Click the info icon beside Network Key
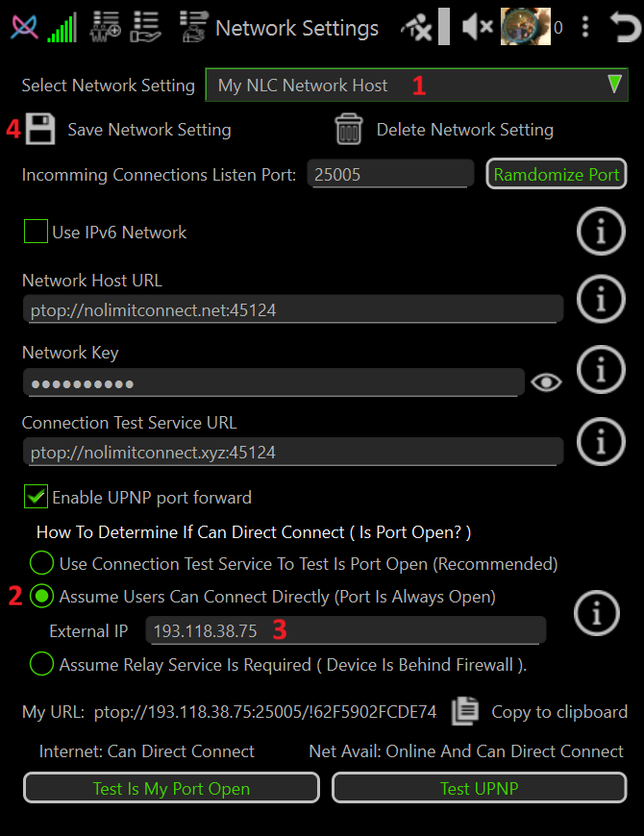Image resolution: width=644 pixels, height=836 pixels. pos(601,370)
